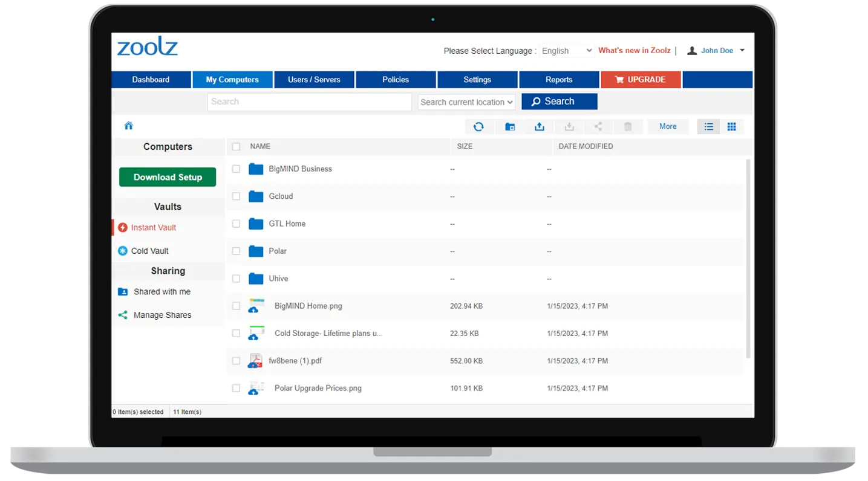Image resolution: width=868 pixels, height=481 pixels.
Task: Click the green Download Setup button
Action: (168, 177)
